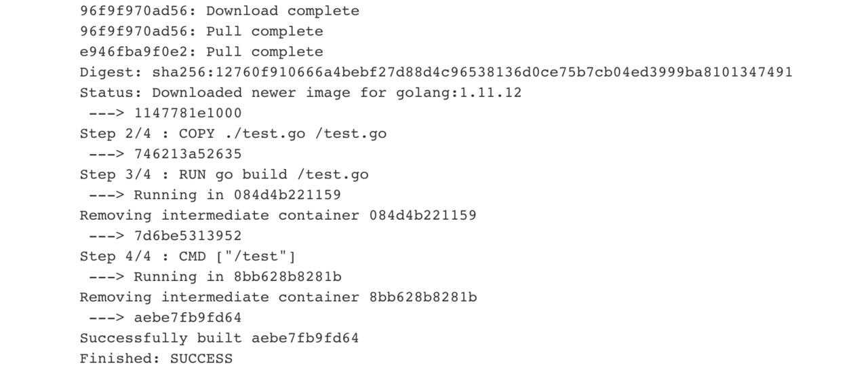The image size is (868, 380).
Task: Click the image ID 1147781e1000
Action: click(x=188, y=113)
